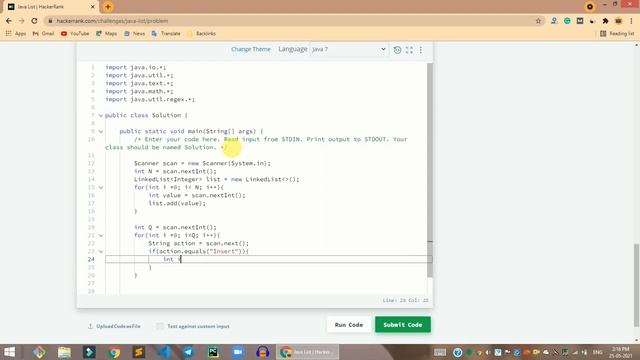Open the Maps bookmark
Image resolution: width=640 pixels, height=360 pixels.
107,33
